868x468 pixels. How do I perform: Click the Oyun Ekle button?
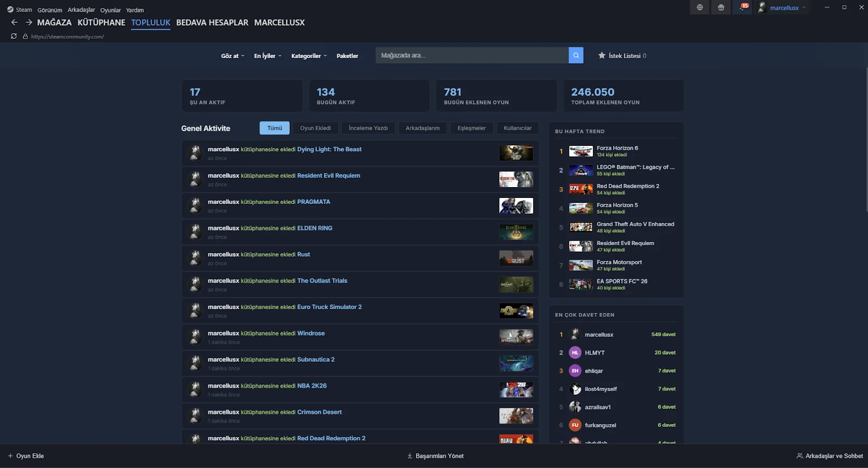26,456
